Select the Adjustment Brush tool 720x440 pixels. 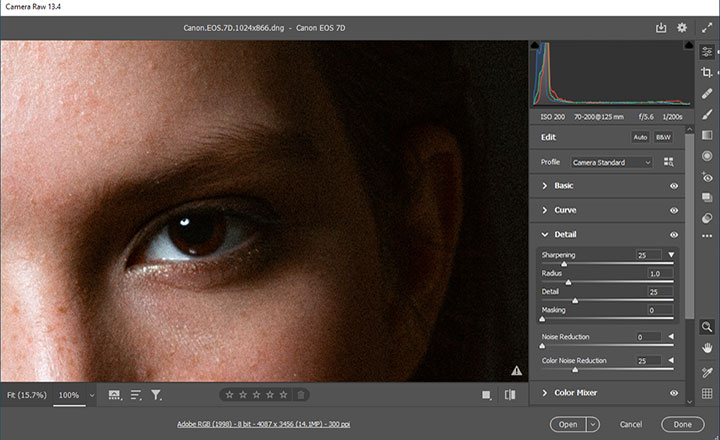(707, 115)
